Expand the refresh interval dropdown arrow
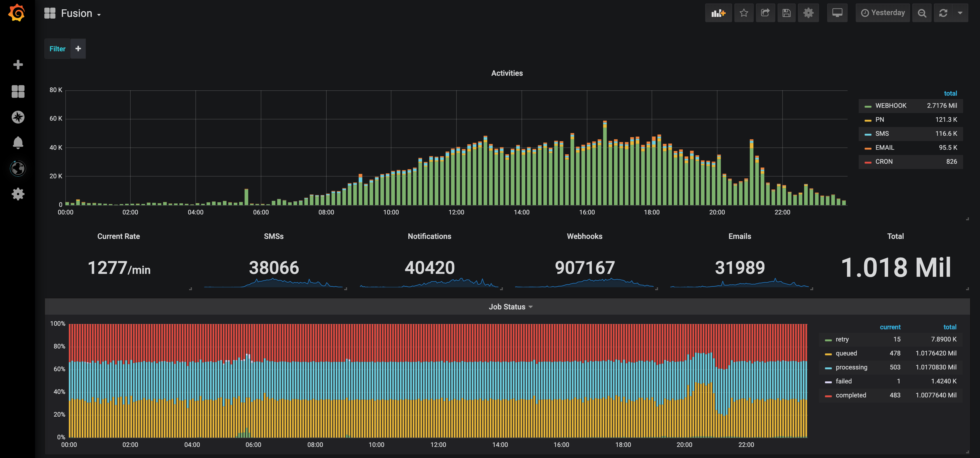This screenshot has width=980, height=458. (x=960, y=13)
